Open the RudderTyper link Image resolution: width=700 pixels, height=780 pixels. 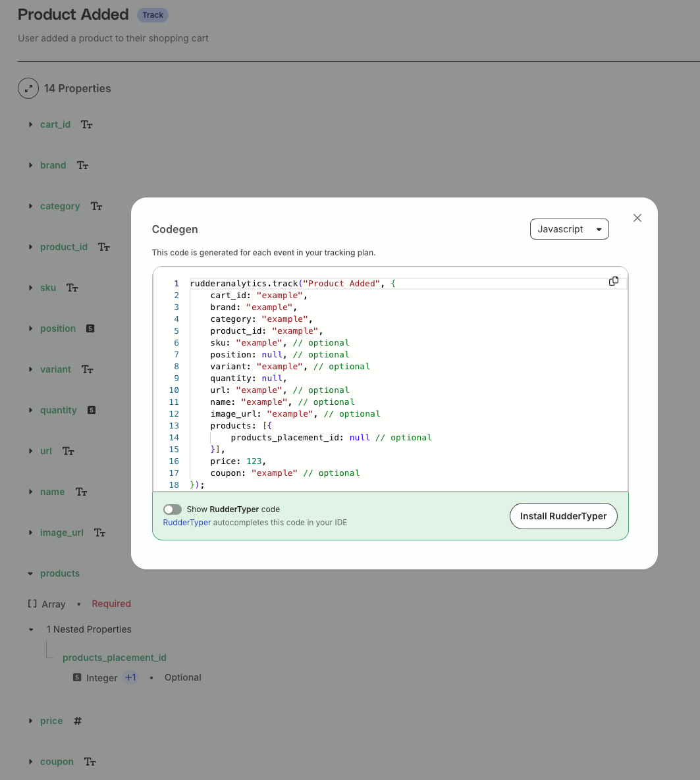click(x=187, y=523)
